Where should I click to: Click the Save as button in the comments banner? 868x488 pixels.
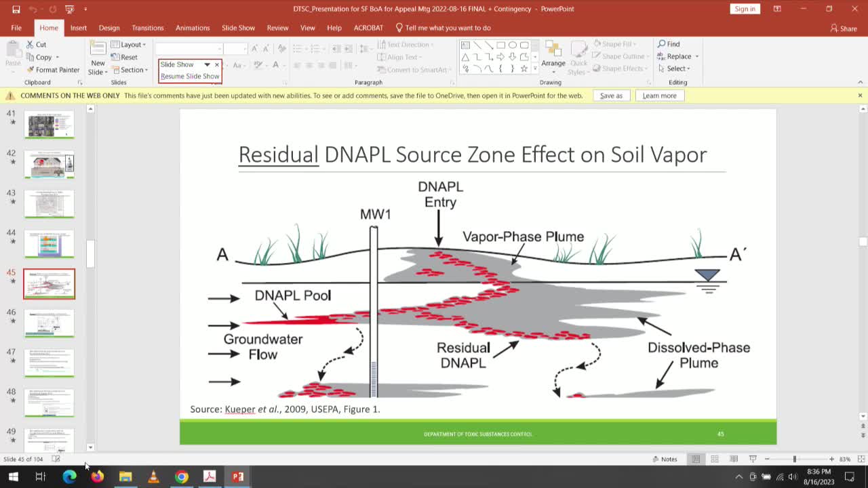pyautogui.click(x=611, y=96)
